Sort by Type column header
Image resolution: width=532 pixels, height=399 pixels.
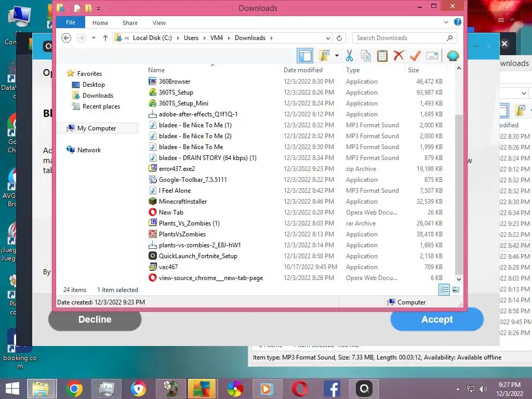353,70
